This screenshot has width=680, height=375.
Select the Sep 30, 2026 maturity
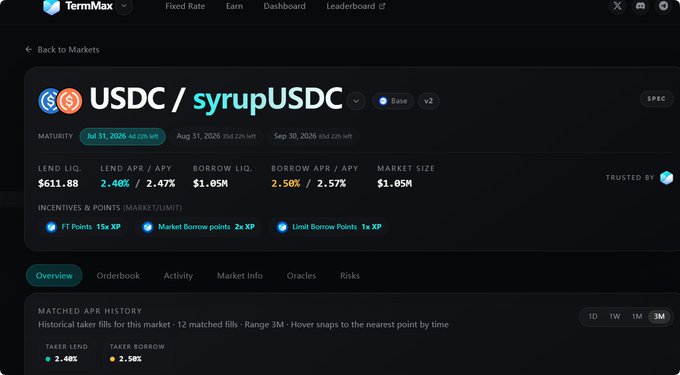pos(313,137)
